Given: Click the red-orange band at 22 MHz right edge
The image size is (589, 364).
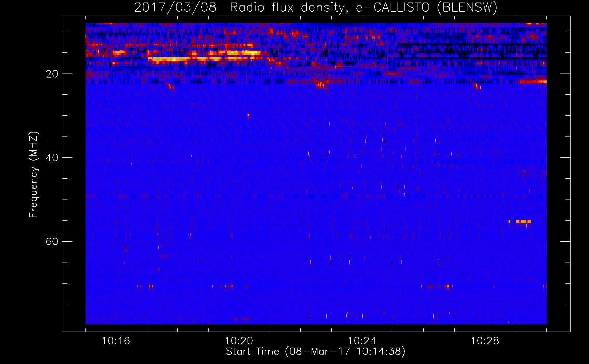Looking at the screenshot, I should (533, 82).
